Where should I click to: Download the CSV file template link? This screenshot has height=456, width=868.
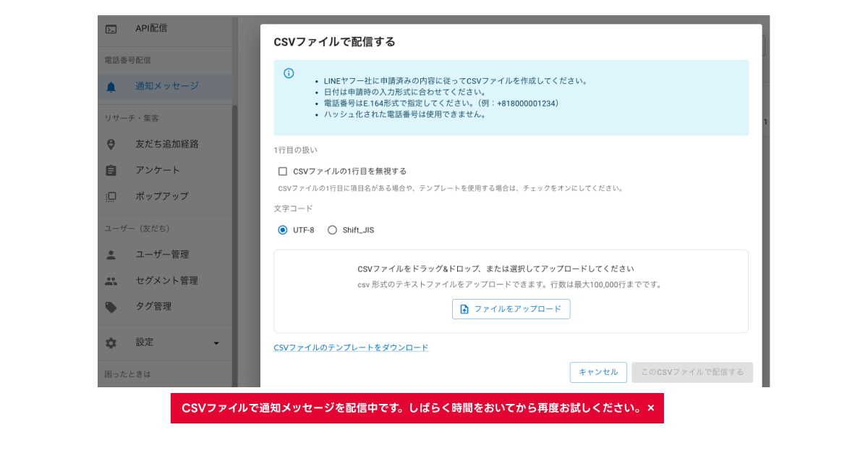350,347
